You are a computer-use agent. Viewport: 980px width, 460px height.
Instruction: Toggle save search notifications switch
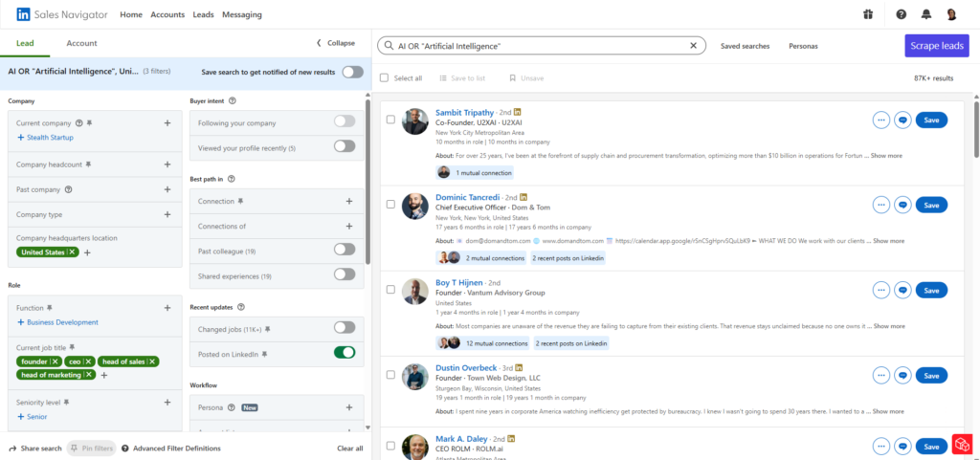click(x=352, y=72)
